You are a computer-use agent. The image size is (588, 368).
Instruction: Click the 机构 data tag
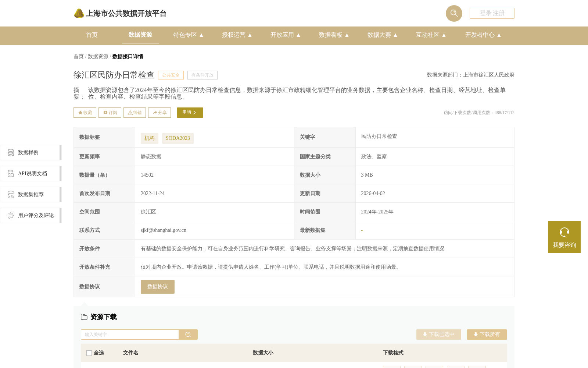[150, 138]
